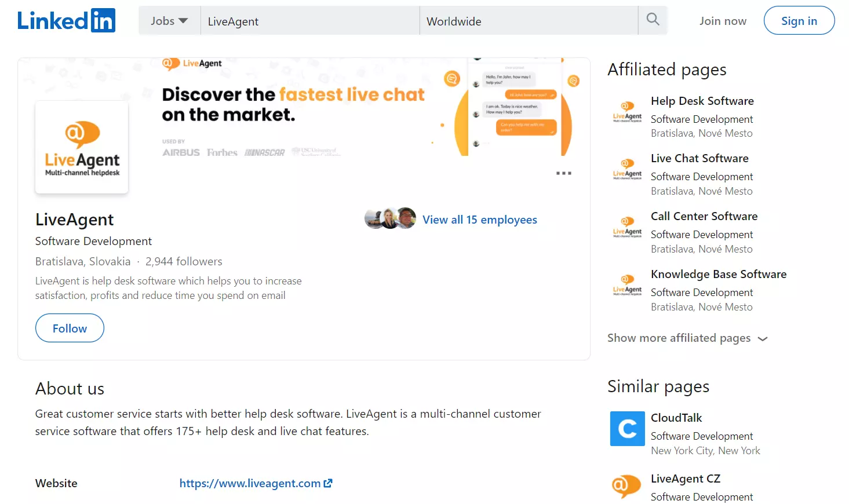Click View all 15 employees
849x504 pixels.
(x=480, y=220)
